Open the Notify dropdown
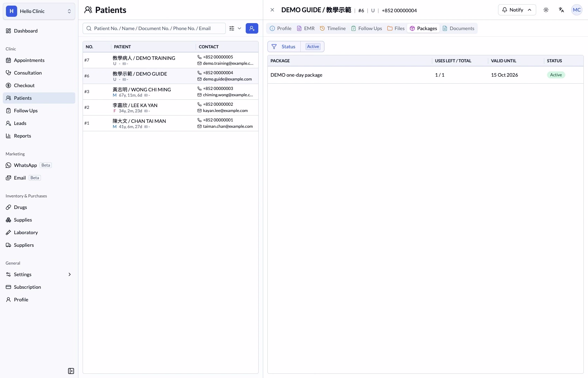This screenshot has height=378, width=588. [x=517, y=10]
